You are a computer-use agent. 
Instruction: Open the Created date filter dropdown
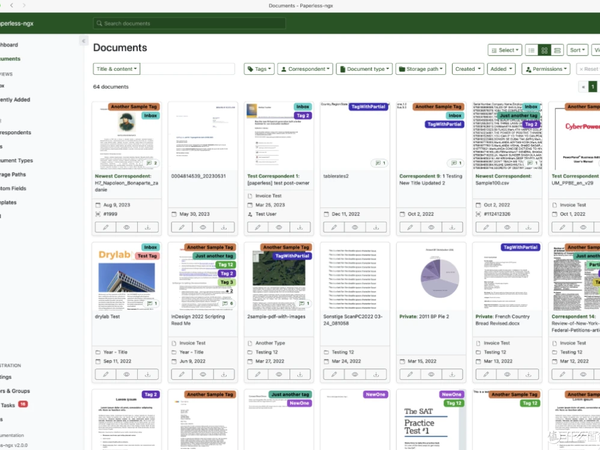[x=468, y=69]
